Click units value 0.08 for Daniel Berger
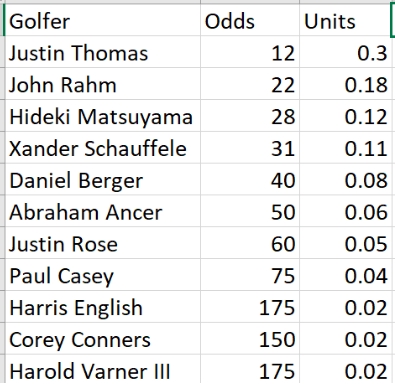The image size is (395, 387). [345, 179]
